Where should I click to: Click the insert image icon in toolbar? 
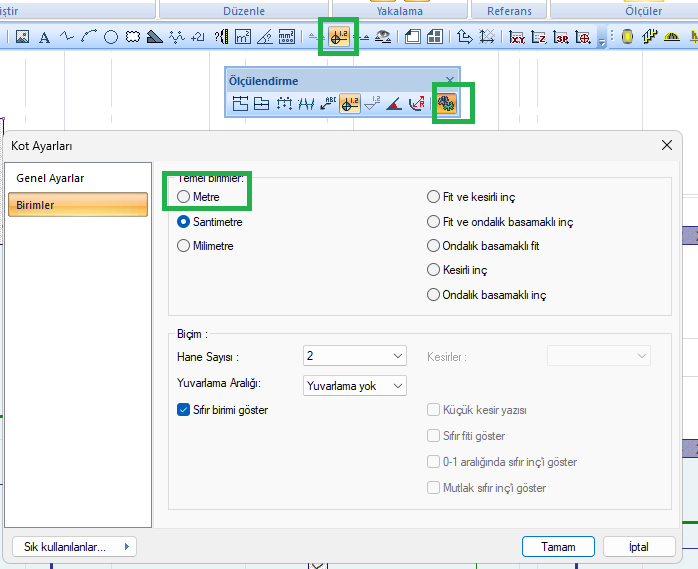22,37
